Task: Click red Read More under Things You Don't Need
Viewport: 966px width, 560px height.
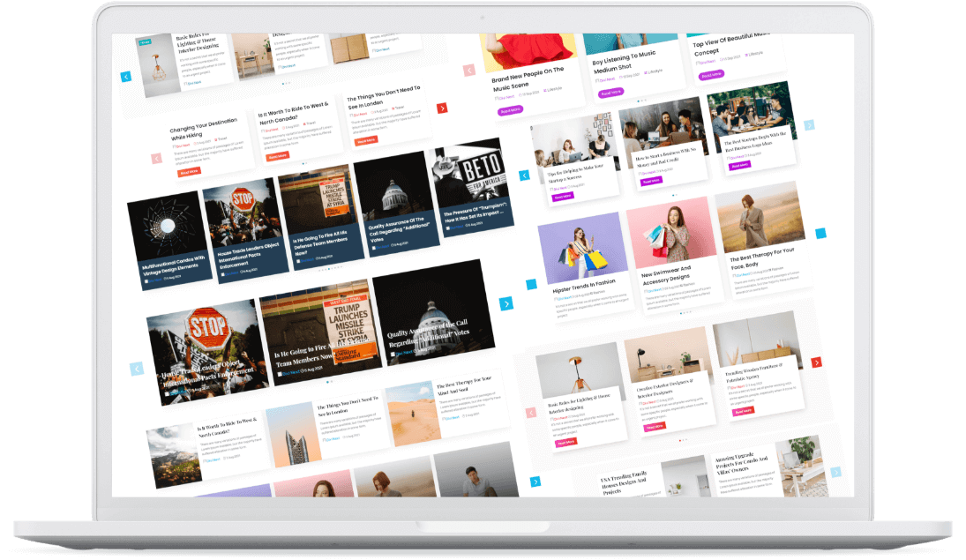Action: (366, 141)
